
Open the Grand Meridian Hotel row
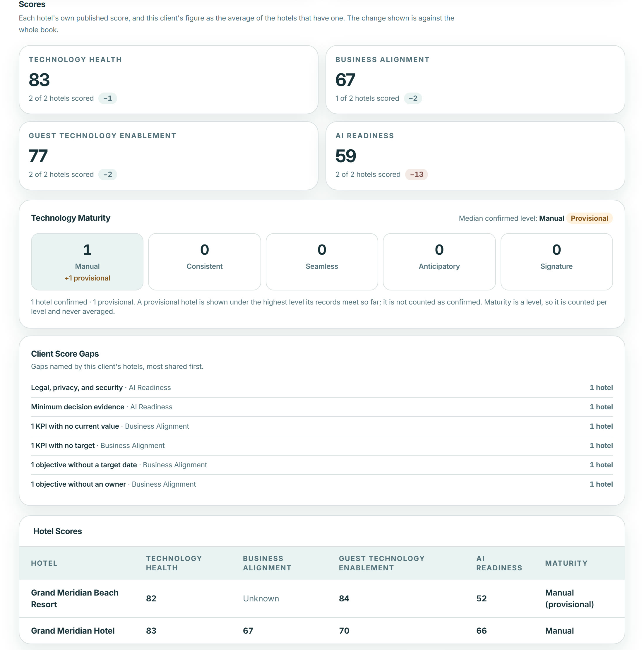click(x=322, y=631)
